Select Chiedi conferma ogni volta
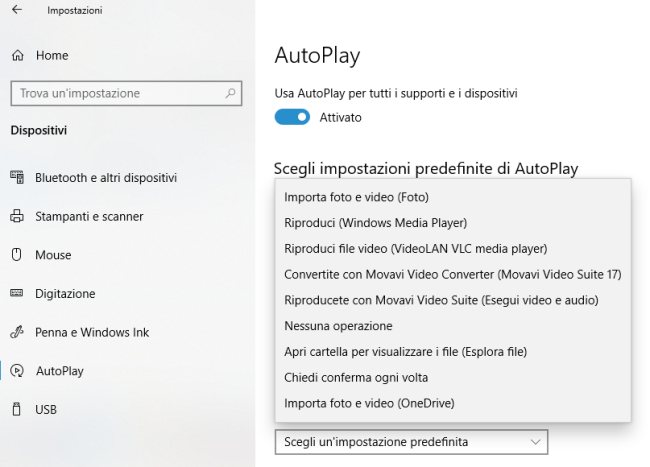This screenshot has height=467, width=650. click(x=453, y=377)
